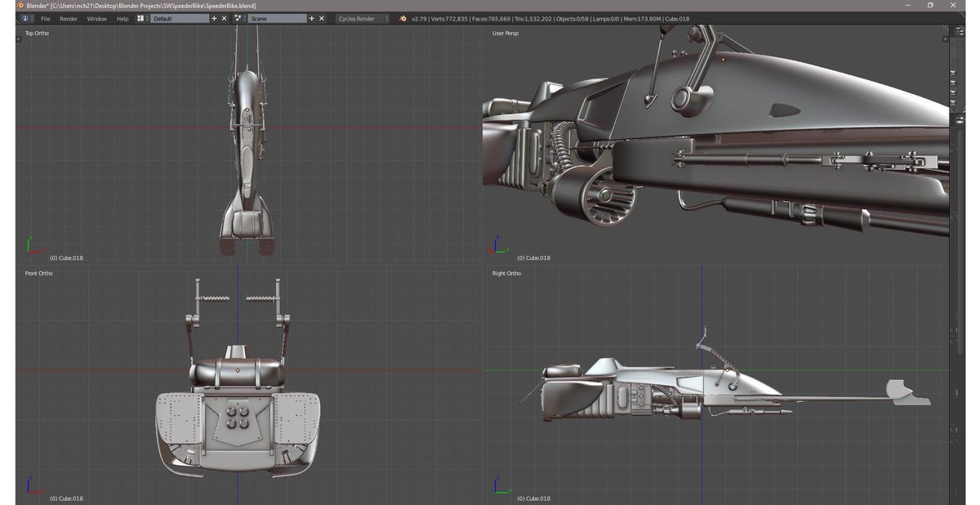This screenshot has width=980, height=505.
Task: Select the front vane in Right Ortho view
Action: click(906, 392)
